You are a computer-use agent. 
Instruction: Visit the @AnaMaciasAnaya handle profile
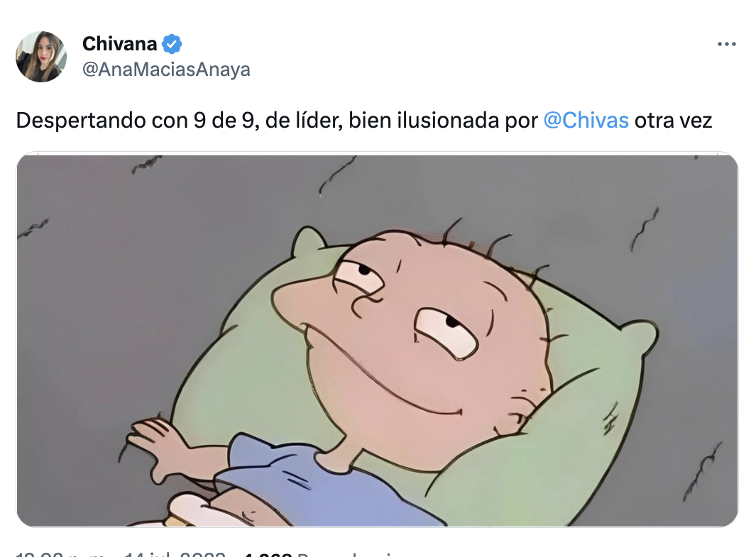pyautogui.click(x=166, y=70)
